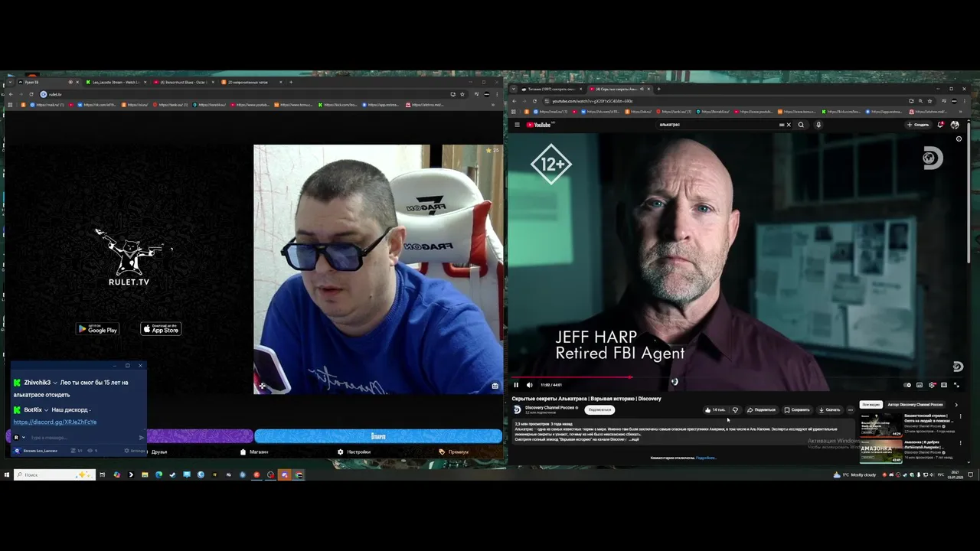Toggle subtitles button in YouTube player
This screenshot has width=980, height=551.
click(920, 385)
